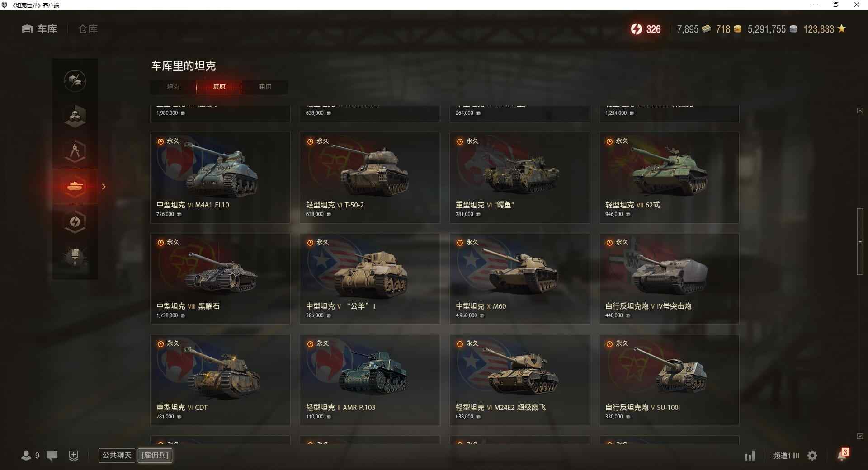Open the notification bell with badge 3
868x470 pixels.
(843, 455)
